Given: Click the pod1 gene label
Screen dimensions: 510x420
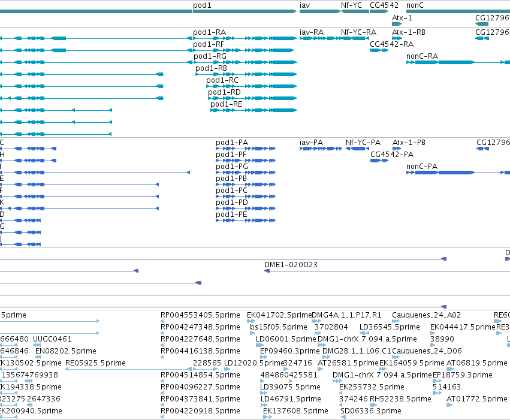Looking at the screenshot, I should tap(202, 5).
